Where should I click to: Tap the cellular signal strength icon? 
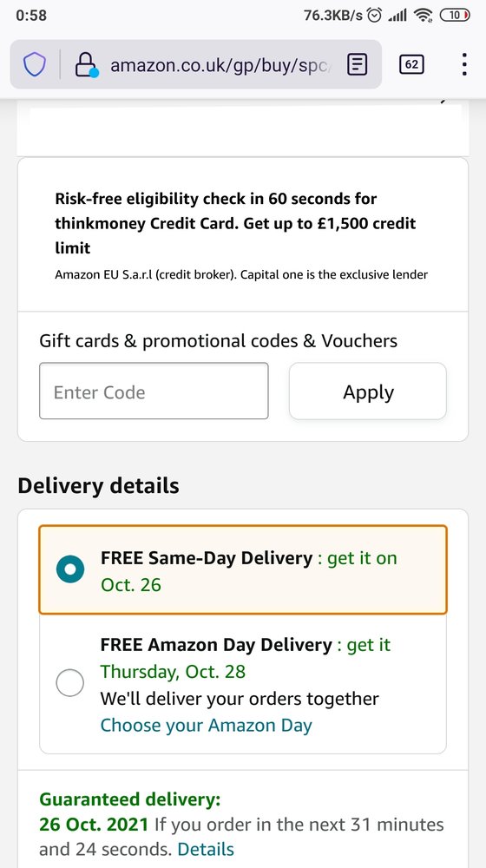click(397, 16)
